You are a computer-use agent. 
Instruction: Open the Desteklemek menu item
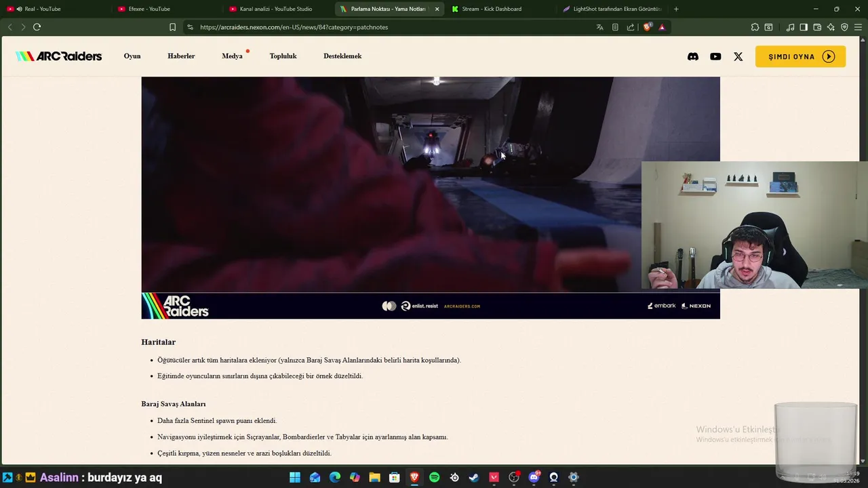342,56
